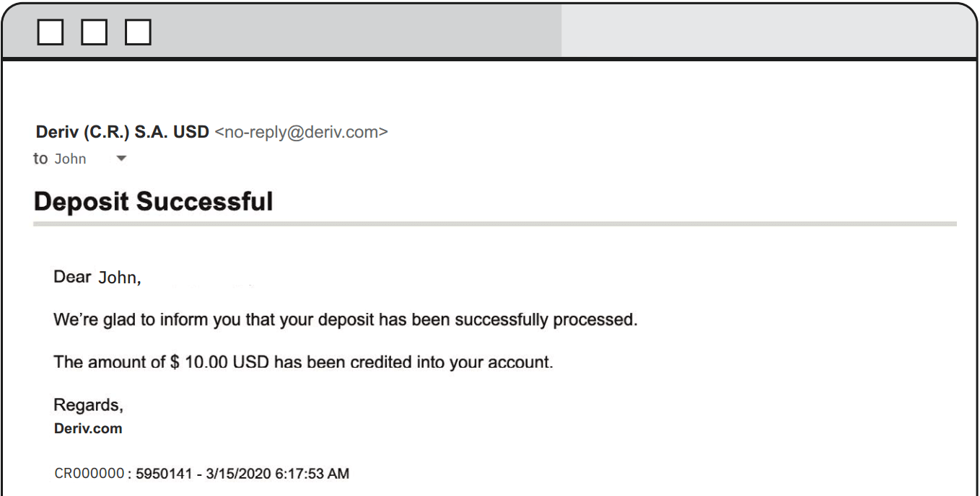Click the third square window button
Image resolution: width=980 pixels, height=496 pixels.
point(138,32)
